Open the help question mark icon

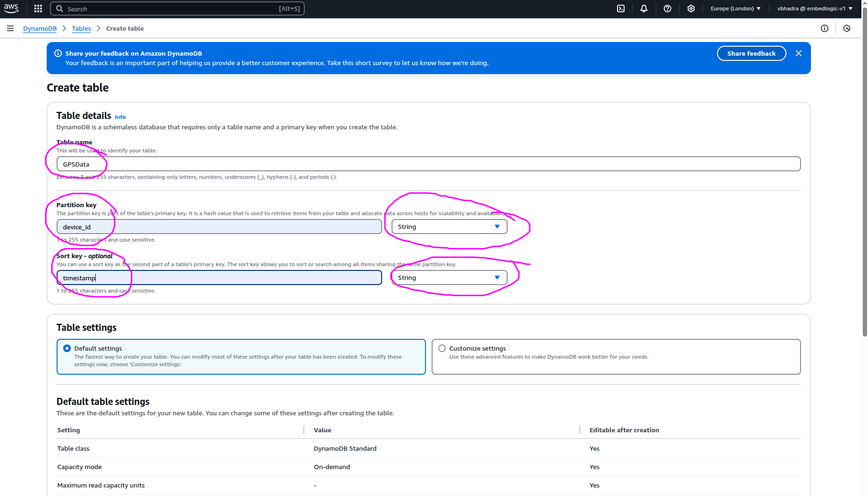(x=668, y=8)
